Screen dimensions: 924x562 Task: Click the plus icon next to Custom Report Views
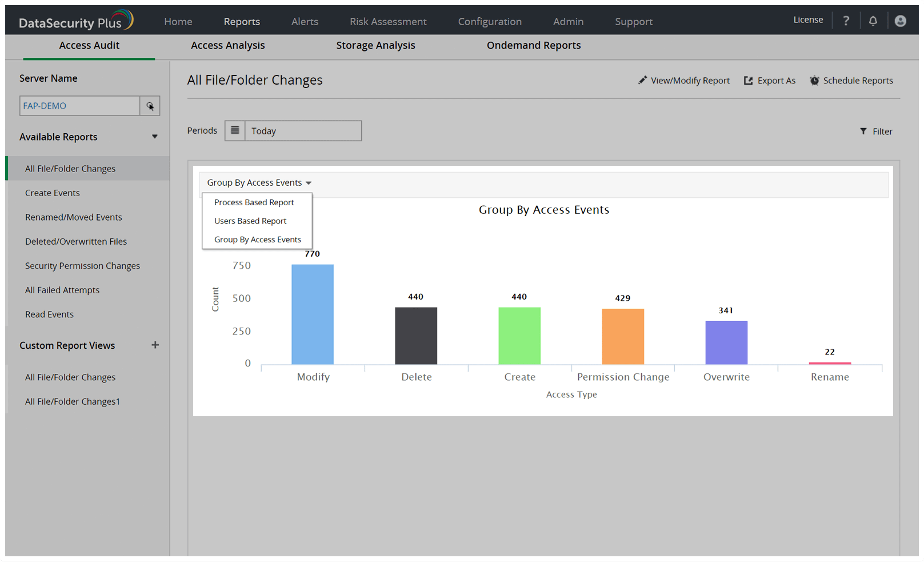(x=155, y=345)
